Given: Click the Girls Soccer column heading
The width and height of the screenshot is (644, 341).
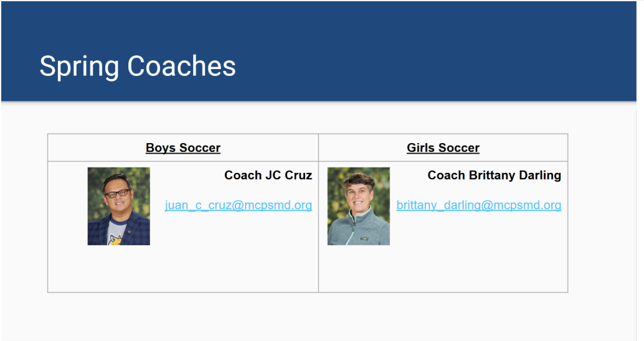Looking at the screenshot, I should [443, 147].
